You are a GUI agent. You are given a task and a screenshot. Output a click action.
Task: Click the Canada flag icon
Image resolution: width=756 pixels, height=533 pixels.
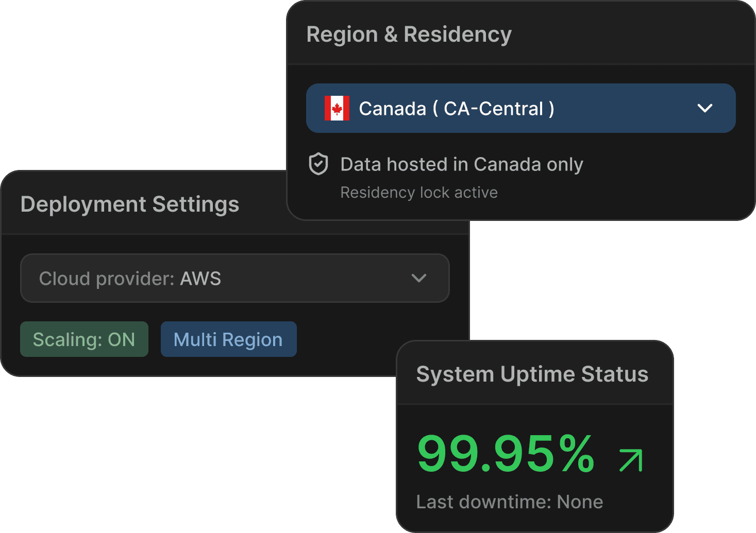coord(337,109)
